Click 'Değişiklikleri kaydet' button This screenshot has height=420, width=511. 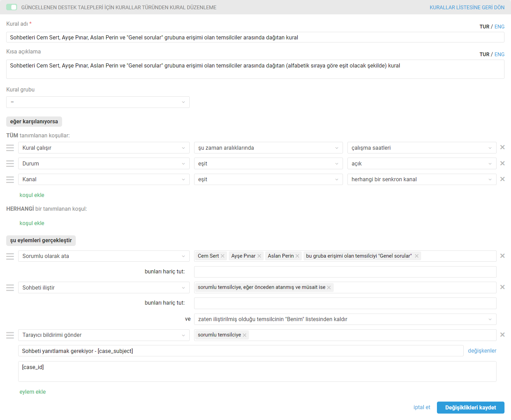tap(470, 408)
